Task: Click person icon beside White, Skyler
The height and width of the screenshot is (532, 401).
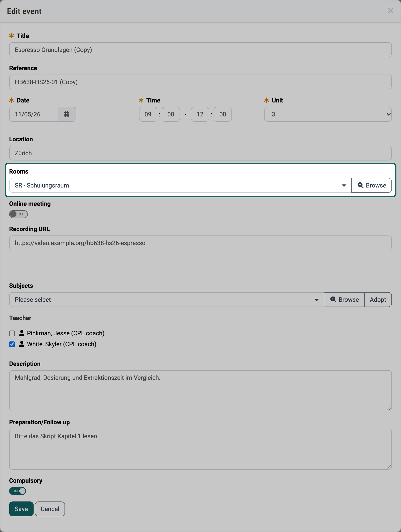Action: [x=22, y=344]
